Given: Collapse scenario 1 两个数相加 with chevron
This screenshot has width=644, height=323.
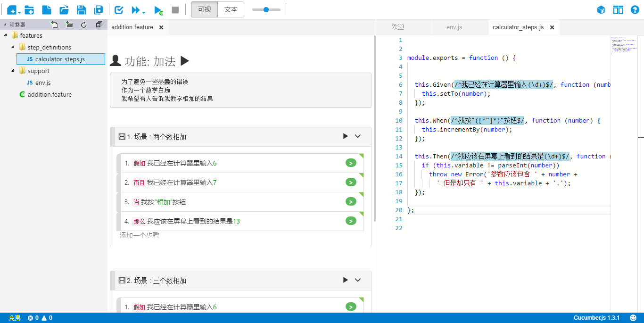Looking at the screenshot, I should (x=358, y=136).
